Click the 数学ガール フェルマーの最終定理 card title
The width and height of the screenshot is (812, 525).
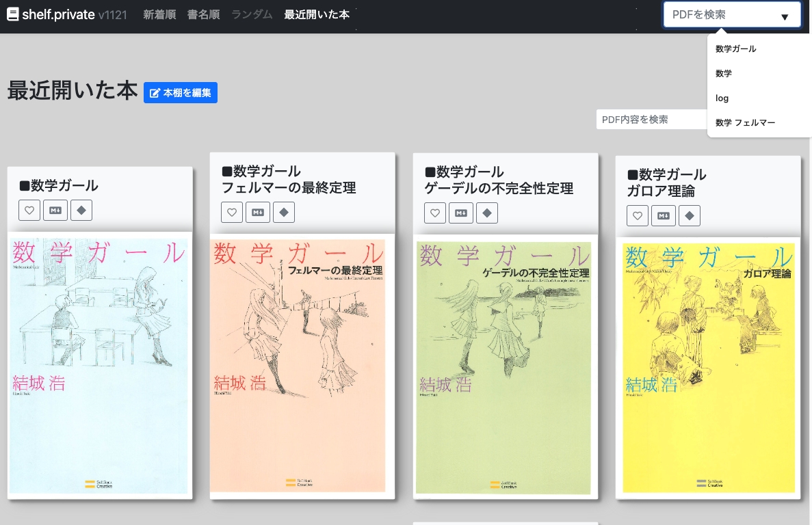point(289,179)
